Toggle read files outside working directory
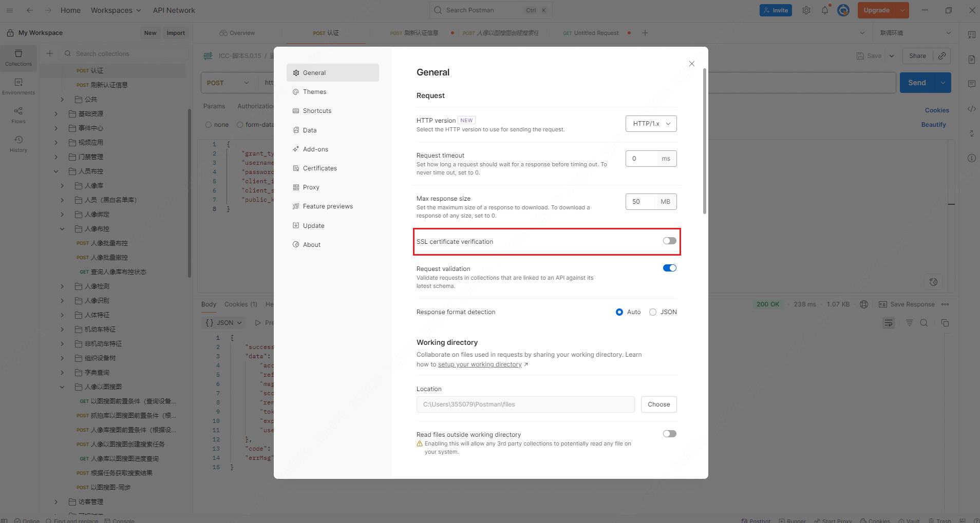This screenshot has width=980, height=523. click(x=669, y=434)
